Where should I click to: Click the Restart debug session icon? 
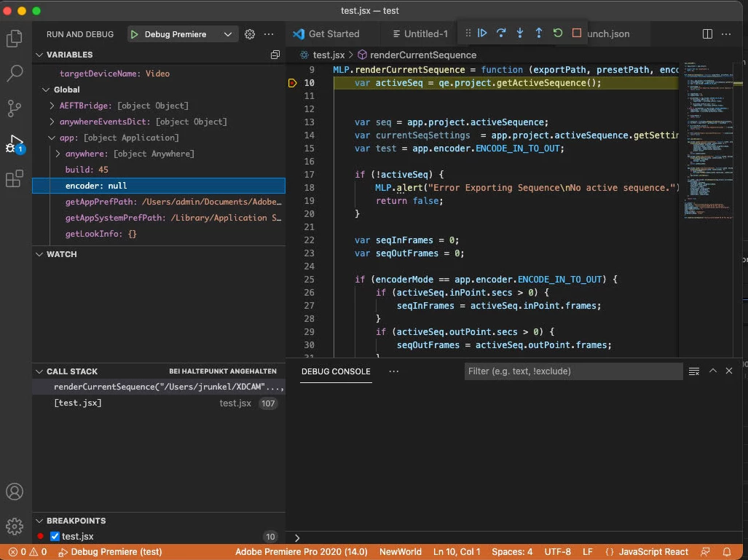(558, 33)
